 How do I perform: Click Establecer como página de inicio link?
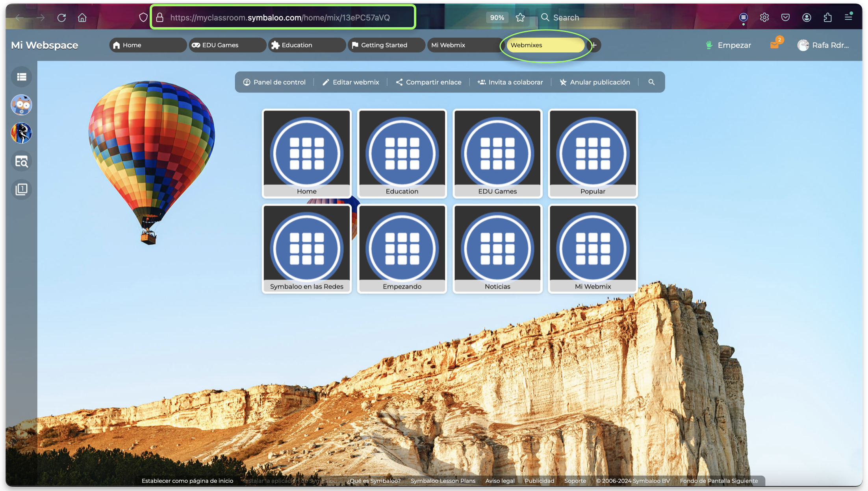(x=187, y=480)
